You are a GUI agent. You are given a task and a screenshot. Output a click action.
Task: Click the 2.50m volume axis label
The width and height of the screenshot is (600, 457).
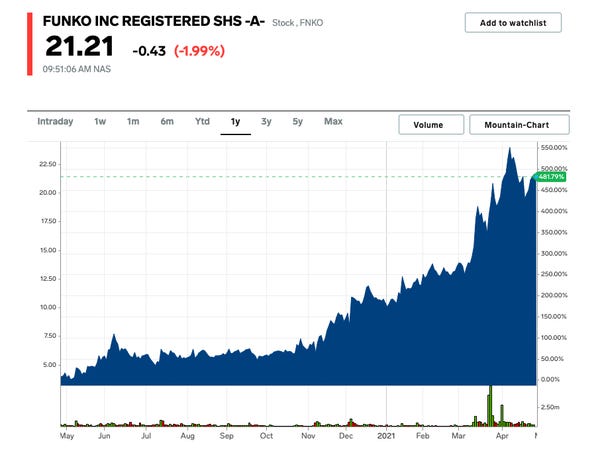coord(550,407)
